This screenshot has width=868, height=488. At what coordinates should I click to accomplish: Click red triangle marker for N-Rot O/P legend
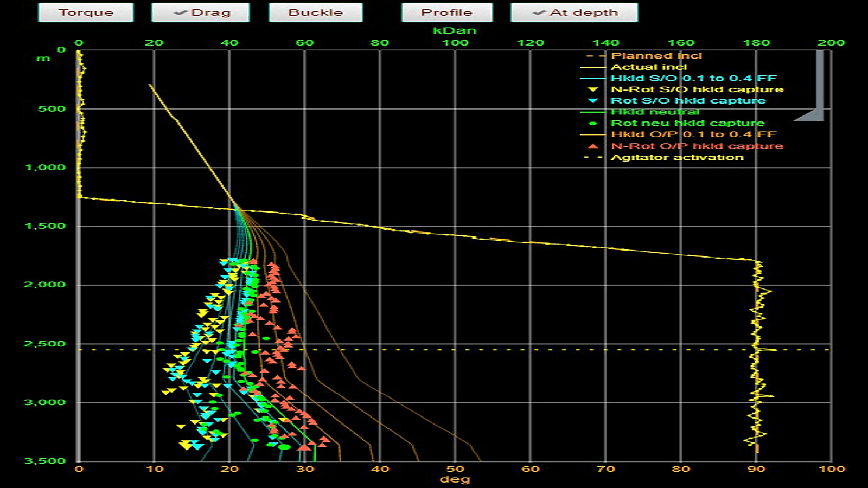click(x=593, y=146)
